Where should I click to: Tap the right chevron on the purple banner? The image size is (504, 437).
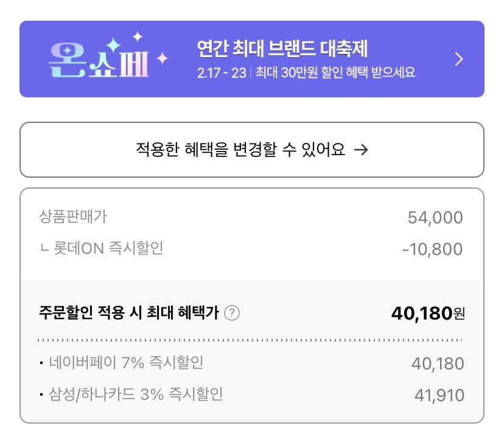click(460, 59)
